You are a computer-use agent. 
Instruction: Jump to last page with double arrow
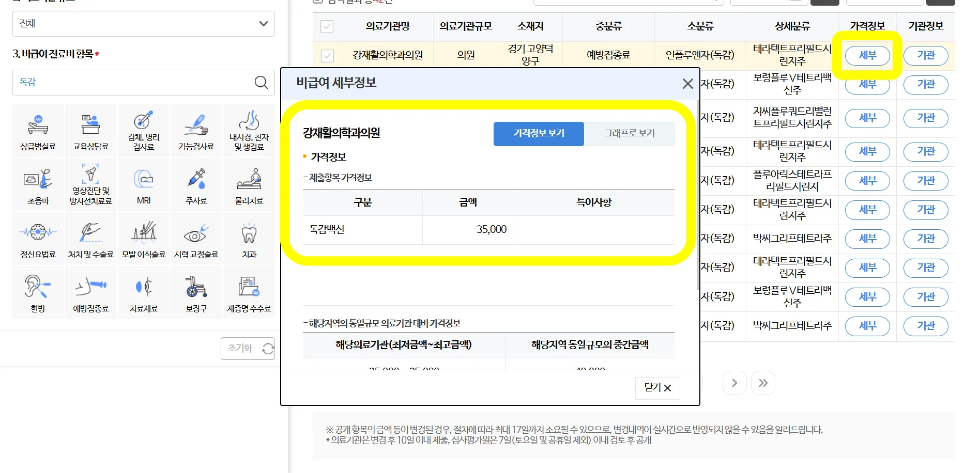[x=763, y=383]
